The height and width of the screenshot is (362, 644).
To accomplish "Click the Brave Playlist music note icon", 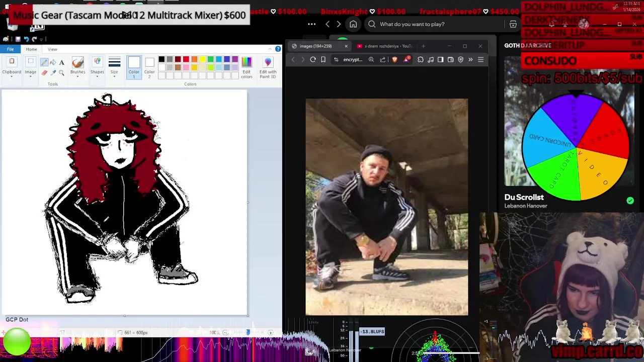I will point(431,59).
